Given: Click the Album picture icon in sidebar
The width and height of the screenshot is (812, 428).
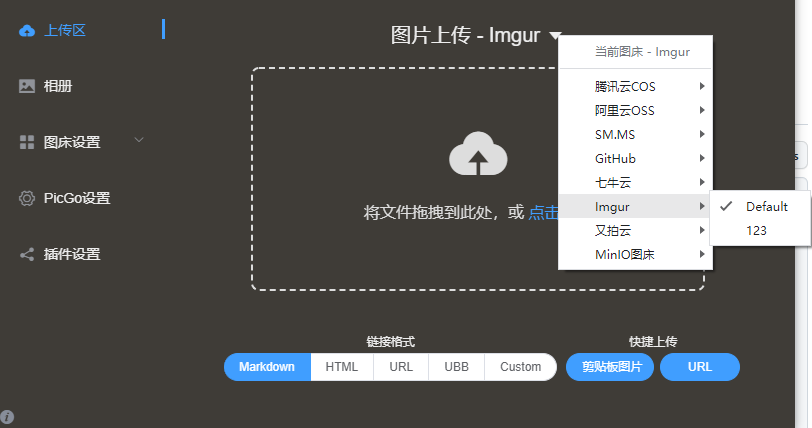Looking at the screenshot, I should tap(27, 86).
